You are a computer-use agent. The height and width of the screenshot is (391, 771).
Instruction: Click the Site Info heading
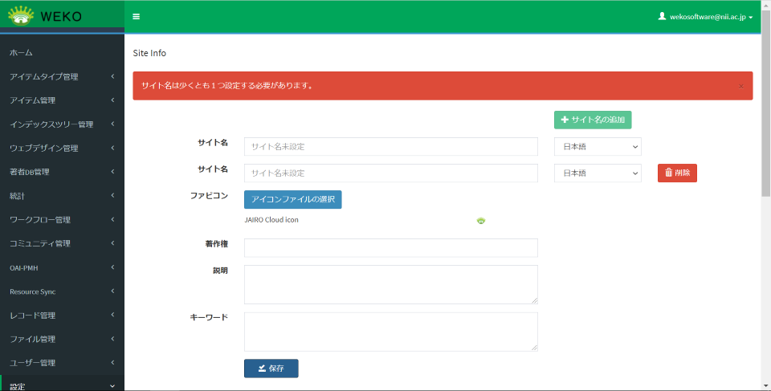point(149,53)
